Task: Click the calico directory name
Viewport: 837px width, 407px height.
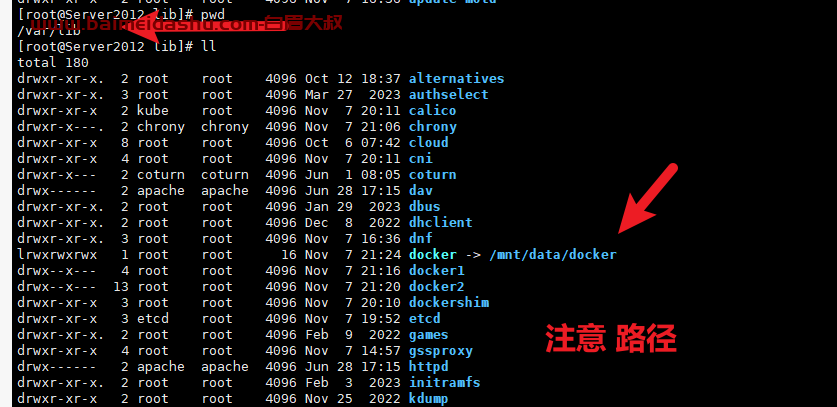Action: (x=432, y=111)
